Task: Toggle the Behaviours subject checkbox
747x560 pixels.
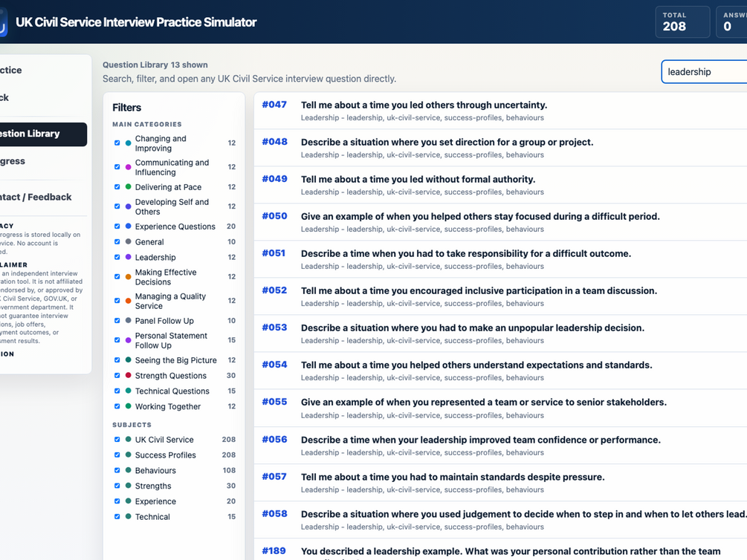Action: [117, 470]
